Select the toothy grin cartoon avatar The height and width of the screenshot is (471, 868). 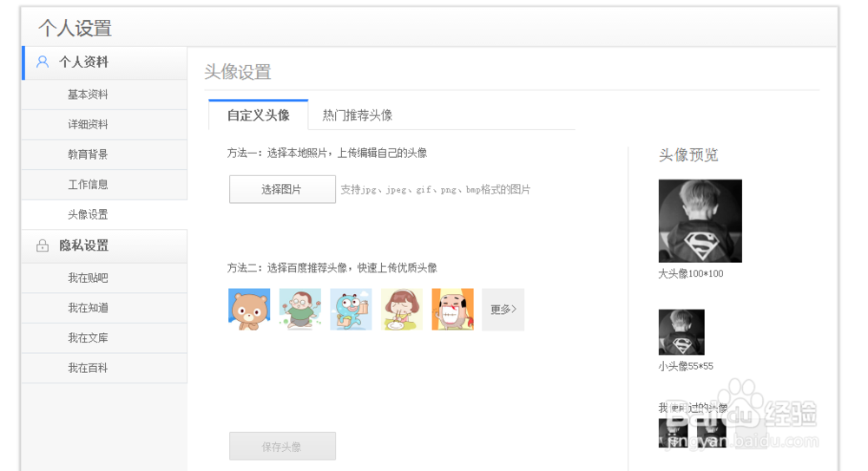(453, 310)
